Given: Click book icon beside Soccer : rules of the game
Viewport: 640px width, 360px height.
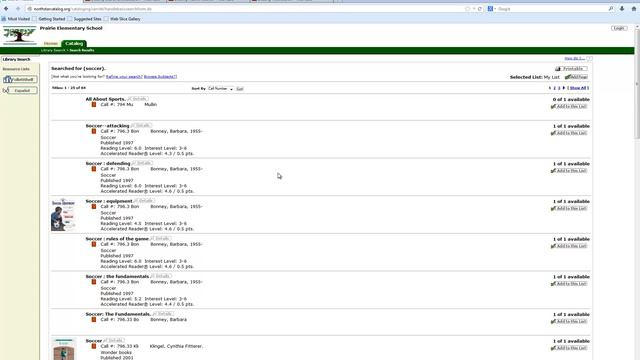Looking at the screenshot, I should tap(94, 244).
